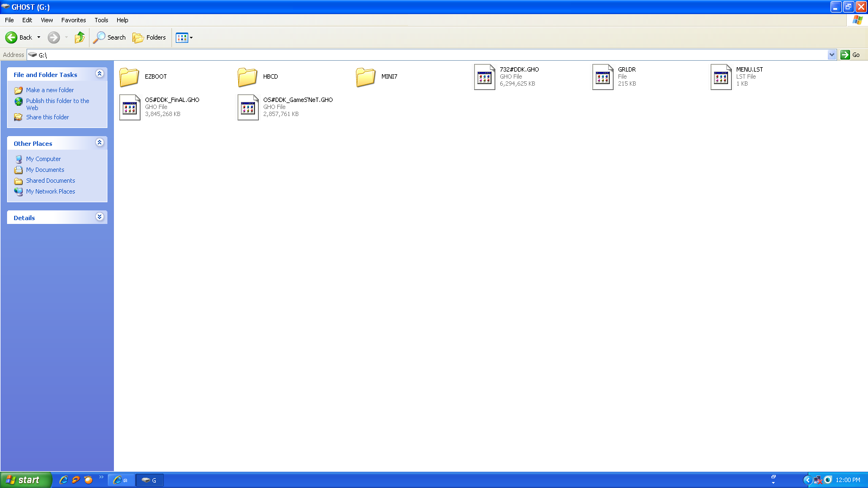Image resolution: width=868 pixels, height=488 pixels.
Task: Launch the orange ball icon in Quick Launch
Action: point(88,480)
